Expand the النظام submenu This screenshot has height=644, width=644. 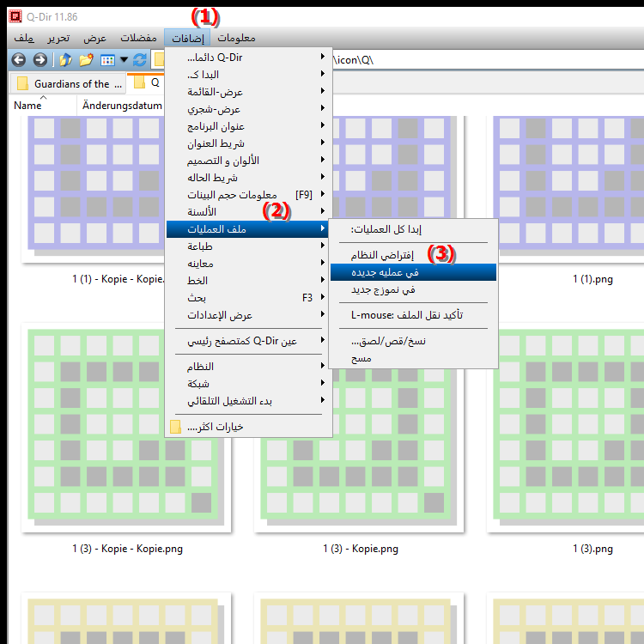248,367
